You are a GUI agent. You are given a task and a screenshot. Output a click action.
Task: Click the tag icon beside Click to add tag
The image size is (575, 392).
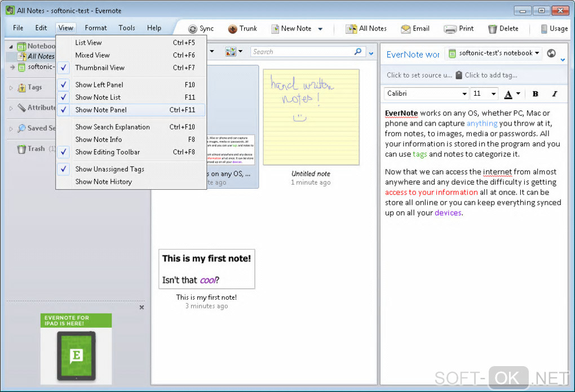[459, 75]
